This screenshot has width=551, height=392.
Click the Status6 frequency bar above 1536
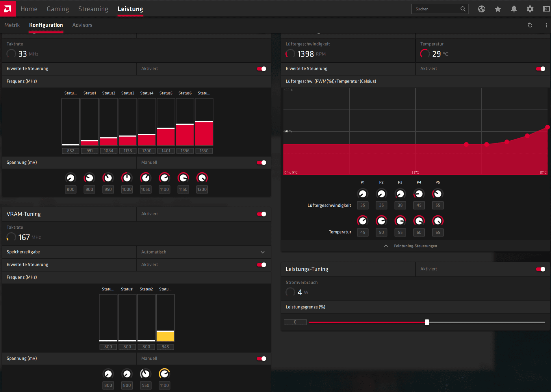coord(185,122)
